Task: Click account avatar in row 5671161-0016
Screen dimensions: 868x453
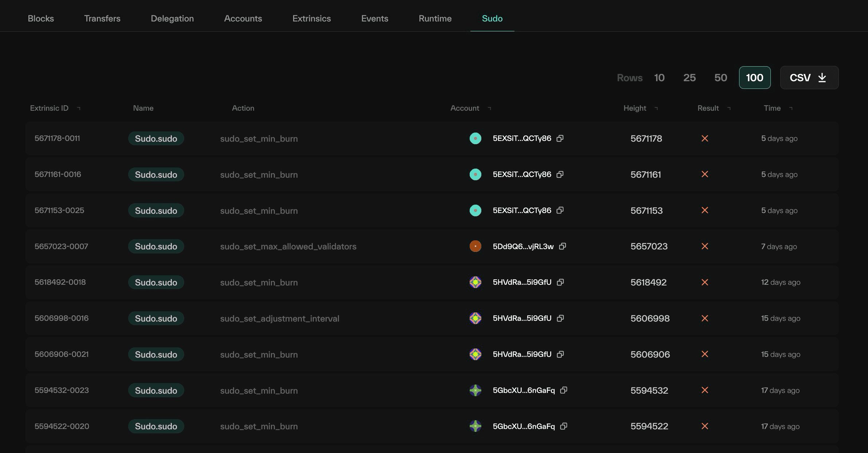Action: coord(475,174)
